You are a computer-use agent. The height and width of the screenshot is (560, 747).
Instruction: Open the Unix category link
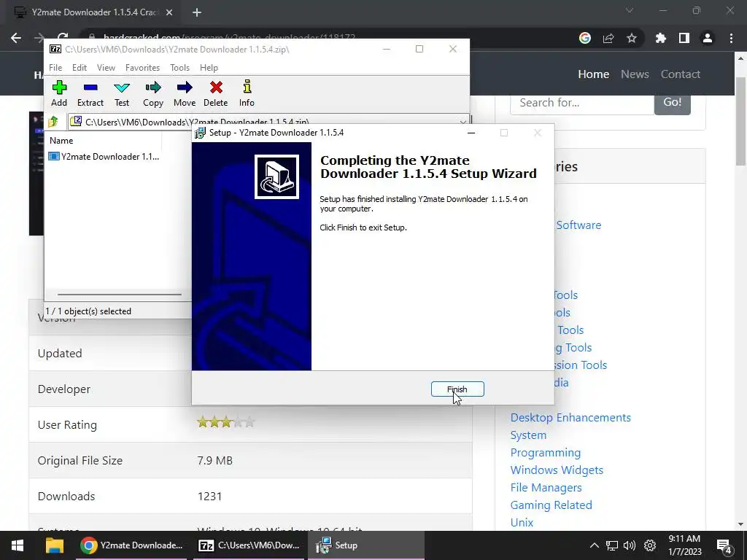[522, 523]
